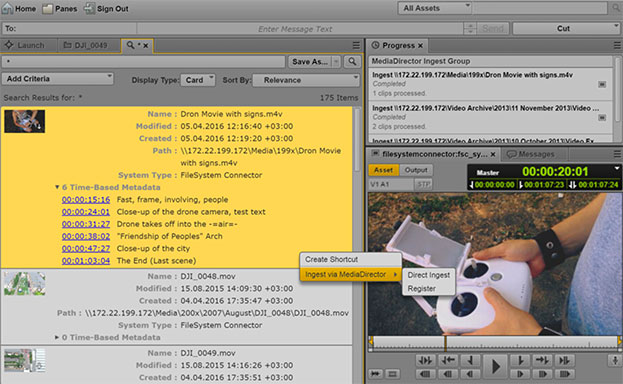
Task: Choose Direct Ingest from submenu
Action: coord(429,275)
